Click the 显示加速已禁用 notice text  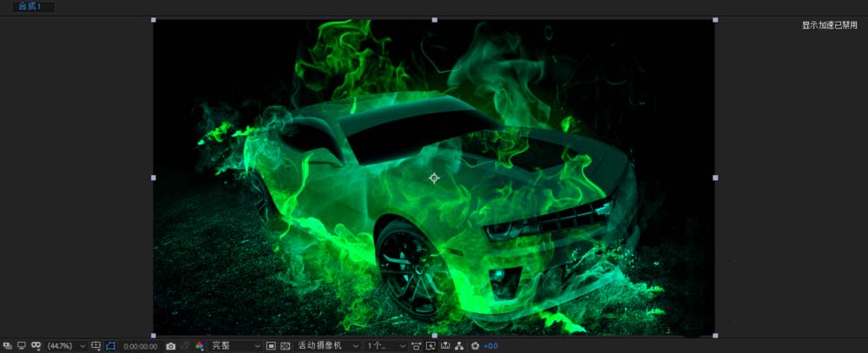829,25
